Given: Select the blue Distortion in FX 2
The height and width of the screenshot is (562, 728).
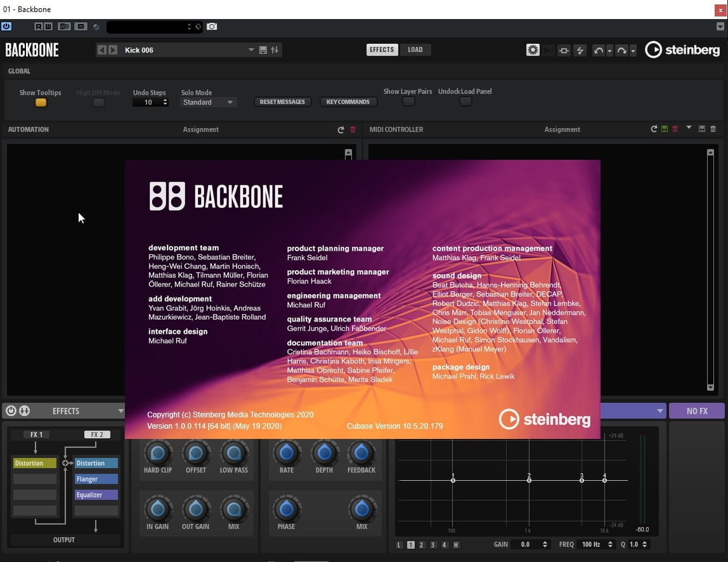Looking at the screenshot, I should tap(96, 463).
